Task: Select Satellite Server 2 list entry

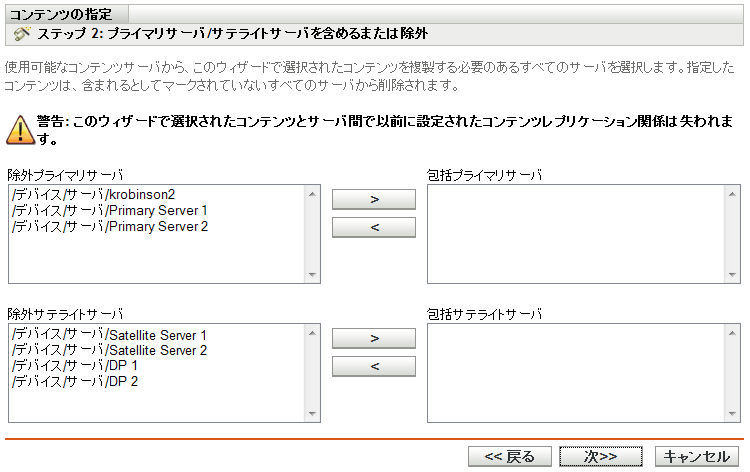Action: [x=109, y=350]
